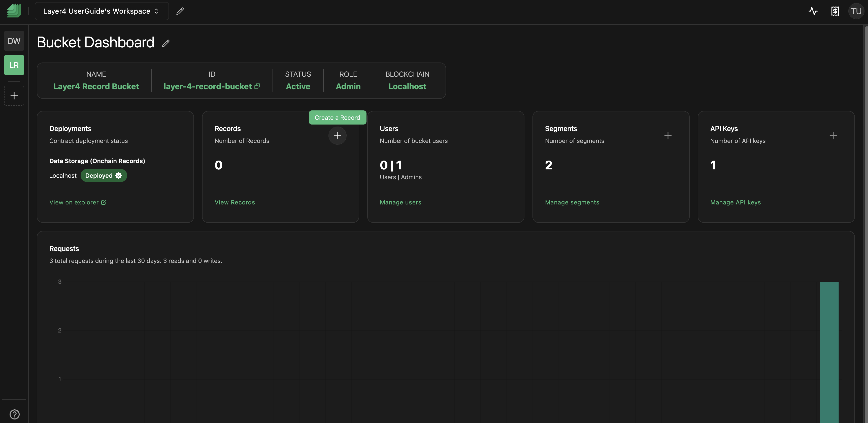868x423 pixels.
Task: Select the LR bucket in sidebar
Action: pyautogui.click(x=14, y=65)
